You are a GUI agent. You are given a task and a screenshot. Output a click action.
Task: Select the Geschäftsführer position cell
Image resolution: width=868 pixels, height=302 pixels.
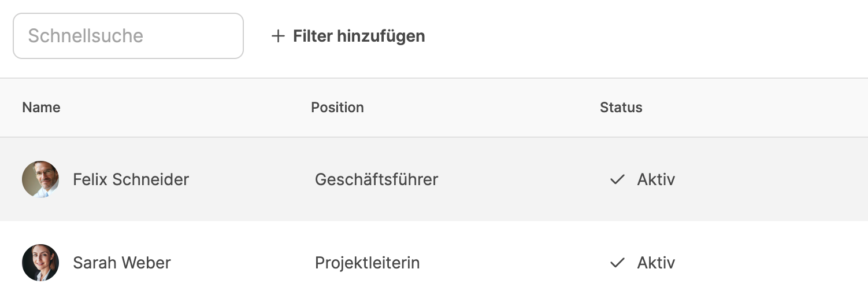376,179
